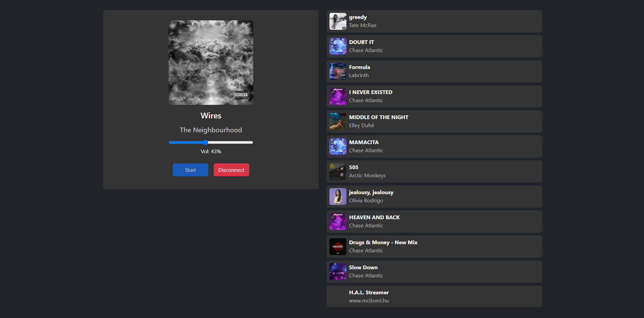Click the red Disconnect button
Screen dimensions: 644x318
click(x=231, y=170)
